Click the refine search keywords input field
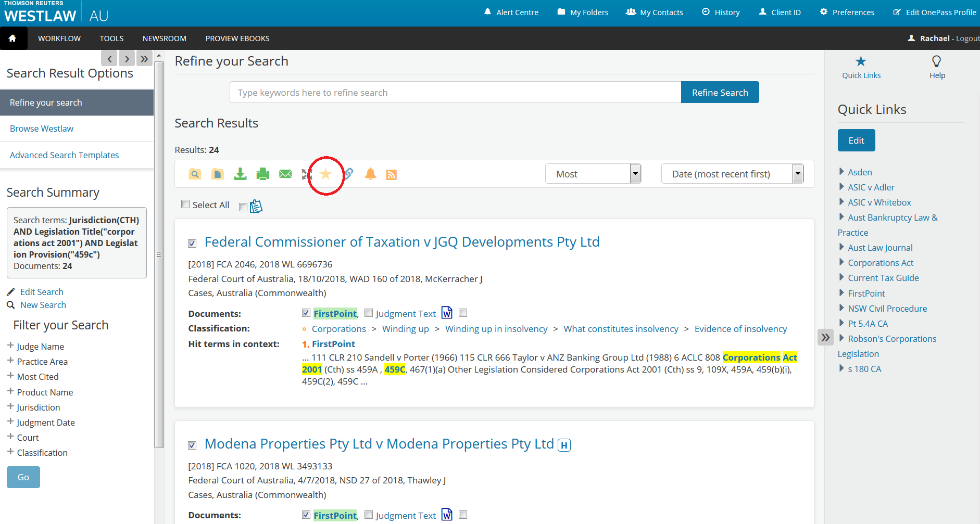Image resolution: width=980 pixels, height=524 pixels. pyautogui.click(x=455, y=92)
